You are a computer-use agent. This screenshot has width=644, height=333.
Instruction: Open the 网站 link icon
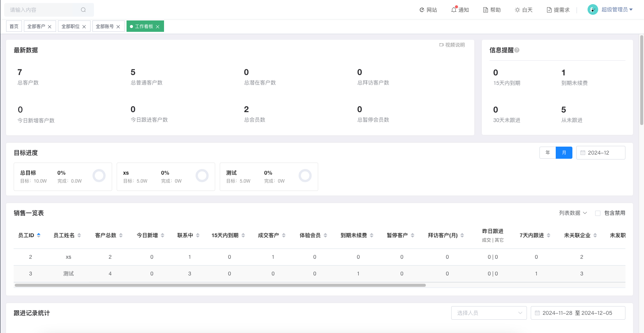point(422,10)
